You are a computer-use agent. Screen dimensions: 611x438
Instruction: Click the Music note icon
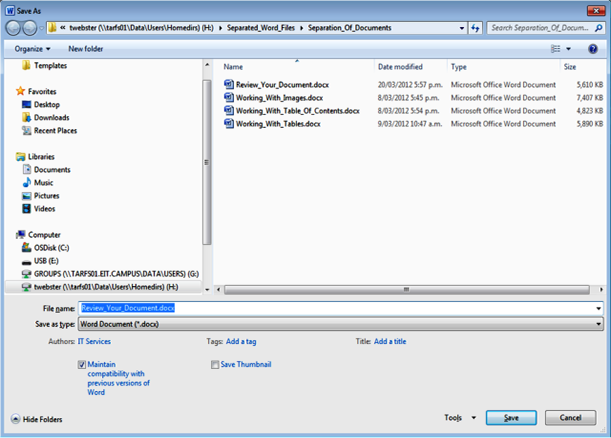click(26, 182)
